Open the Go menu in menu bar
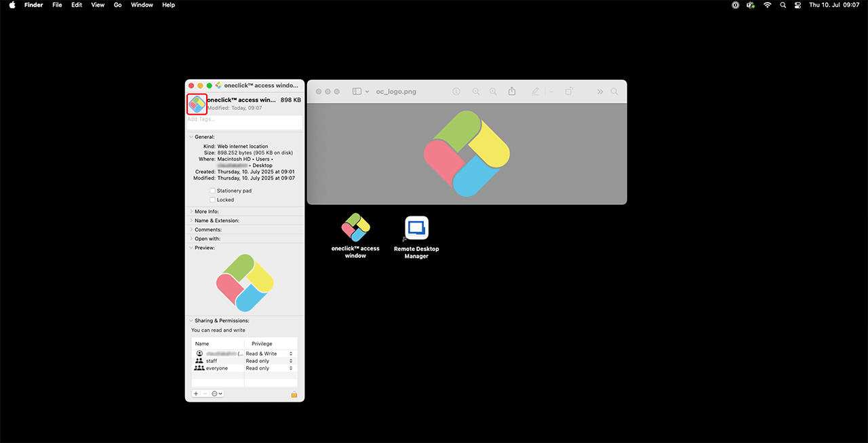The image size is (868, 443). point(118,5)
